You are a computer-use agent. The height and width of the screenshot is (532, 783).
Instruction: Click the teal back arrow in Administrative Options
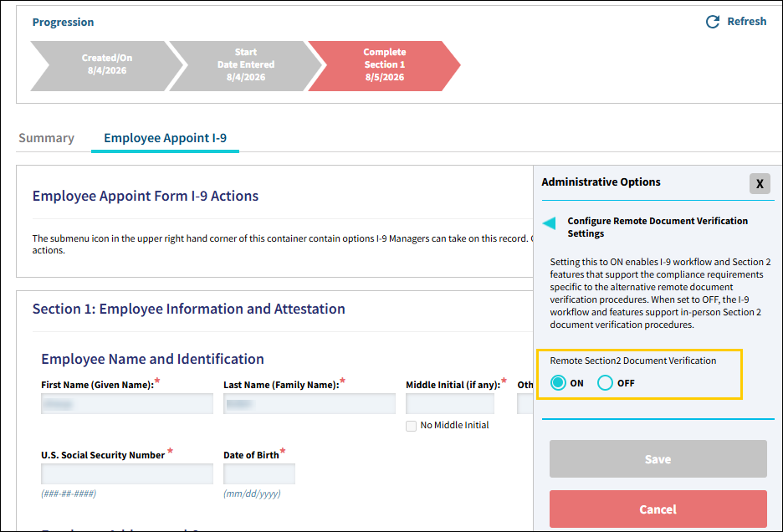coord(550,223)
